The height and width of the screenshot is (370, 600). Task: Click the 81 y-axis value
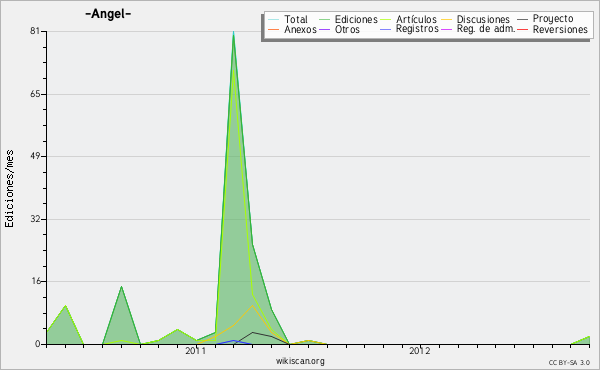tap(35, 31)
